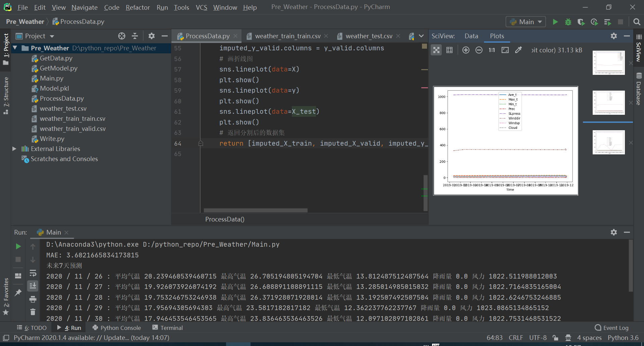The height and width of the screenshot is (346, 644).
Task: Toggle grid display in SciView plots
Action: coord(449,50)
